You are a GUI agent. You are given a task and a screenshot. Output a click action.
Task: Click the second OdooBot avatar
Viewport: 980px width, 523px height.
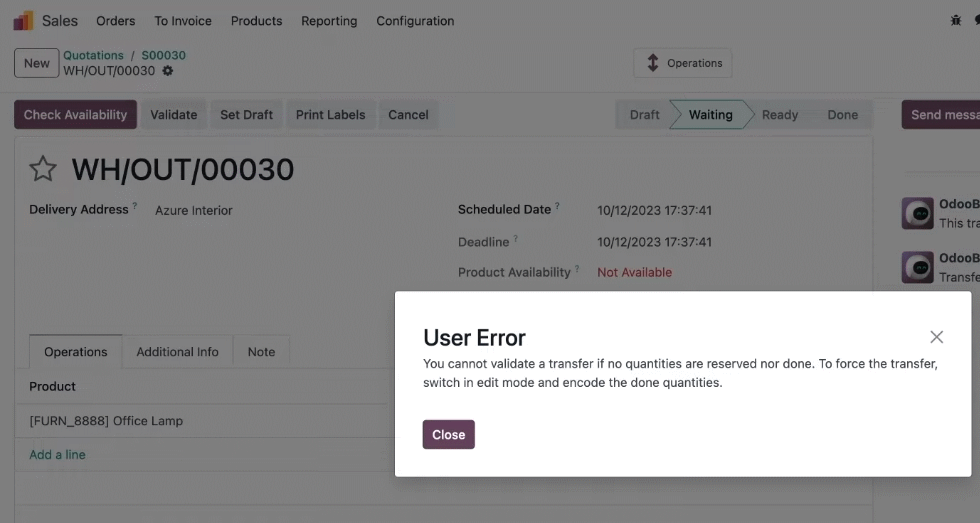click(x=918, y=267)
